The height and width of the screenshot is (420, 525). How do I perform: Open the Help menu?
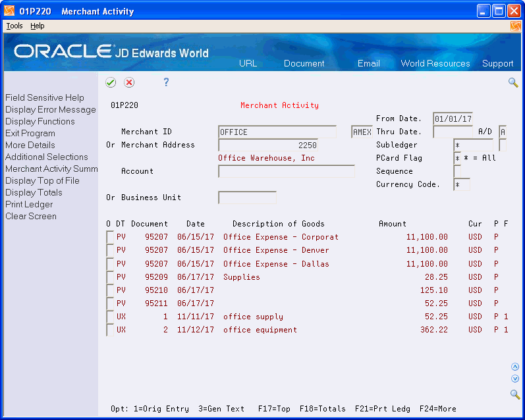point(37,26)
